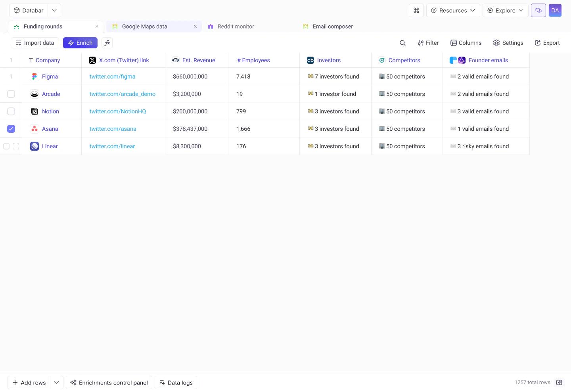The height and width of the screenshot is (392, 571).
Task: Close the Google Maps data tab
Action: [195, 27]
